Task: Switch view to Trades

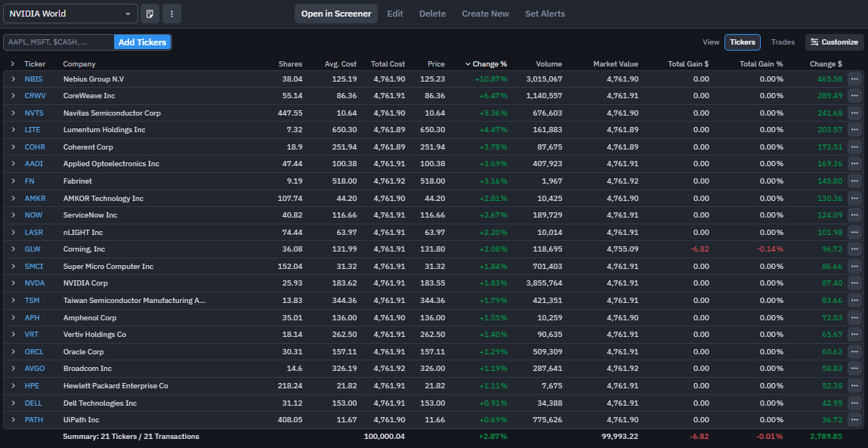Action: [x=783, y=42]
